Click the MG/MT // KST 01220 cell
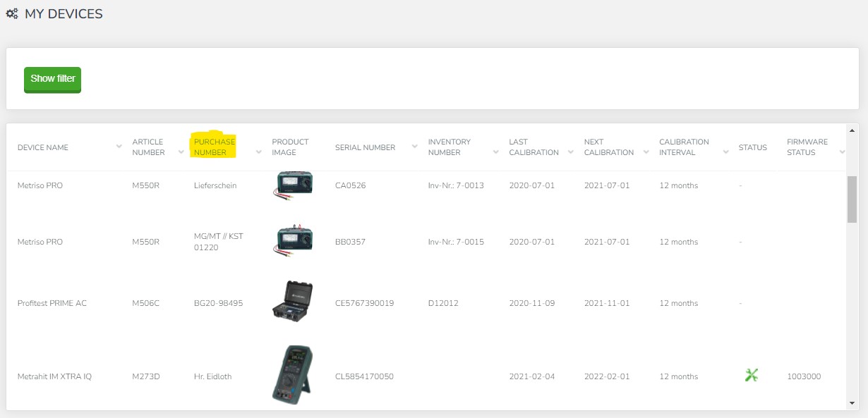The height and width of the screenshot is (418, 868). click(x=219, y=242)
